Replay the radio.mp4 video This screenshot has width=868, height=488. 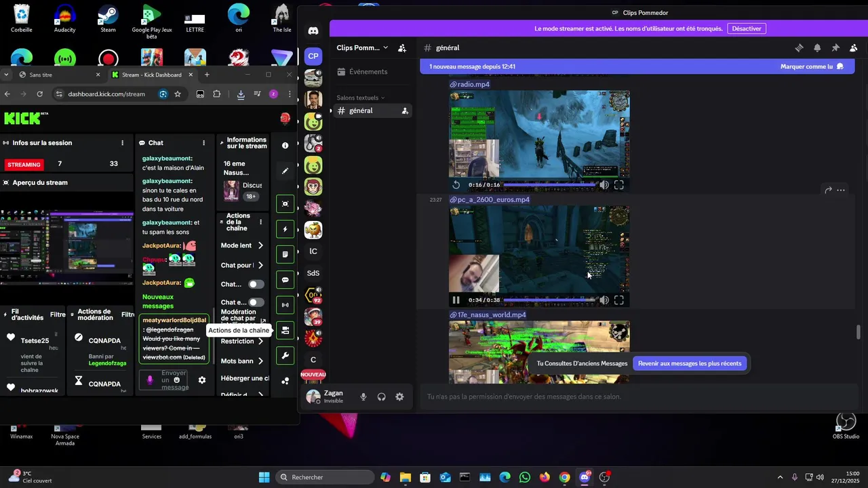click(456, 185)
